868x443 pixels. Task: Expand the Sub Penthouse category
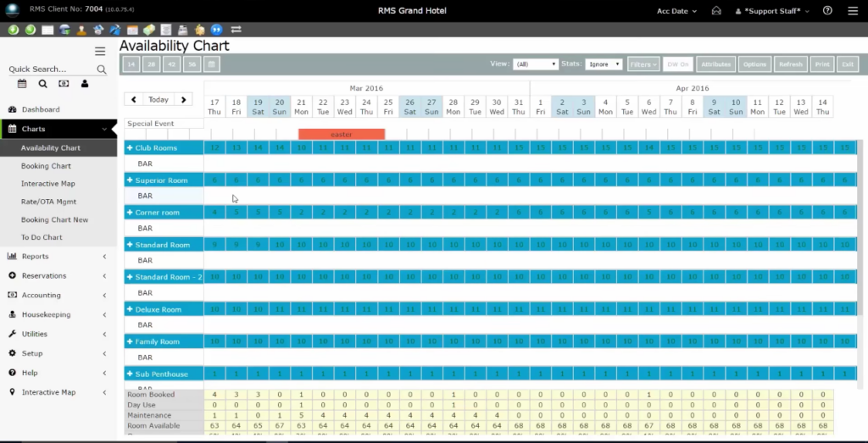point(130,374)
